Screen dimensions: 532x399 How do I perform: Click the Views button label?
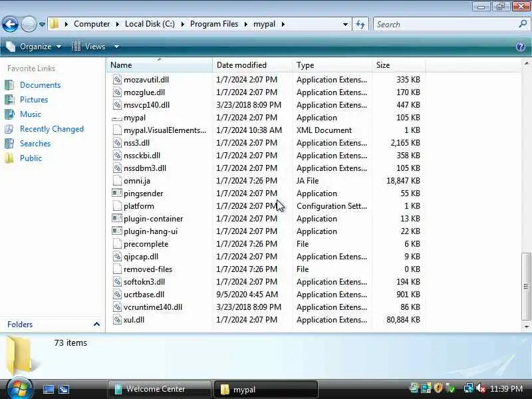click(x=95, y=47)
